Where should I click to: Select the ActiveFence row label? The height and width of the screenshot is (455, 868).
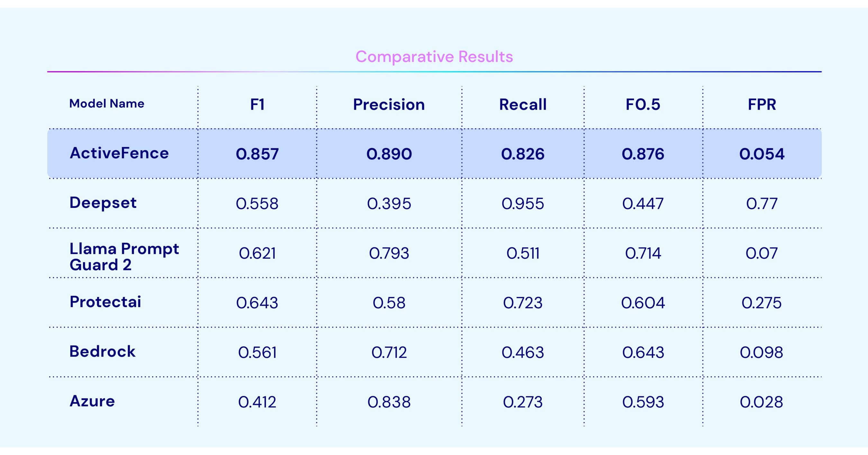[119, 153]
